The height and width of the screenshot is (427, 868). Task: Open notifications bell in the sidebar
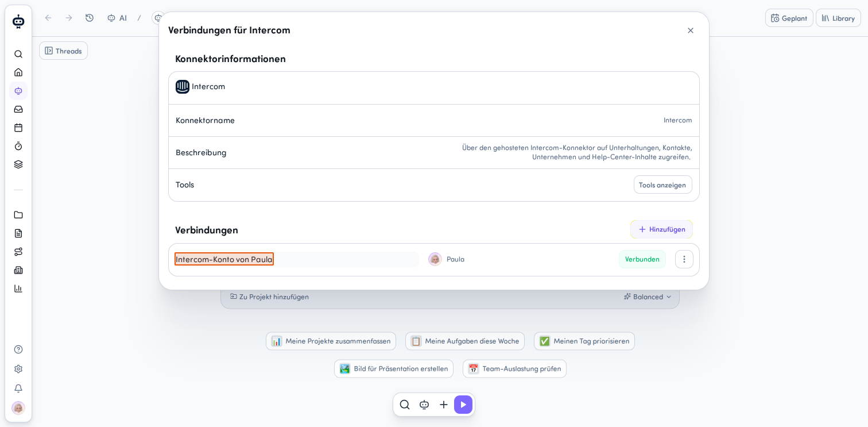tap(18, 388)
